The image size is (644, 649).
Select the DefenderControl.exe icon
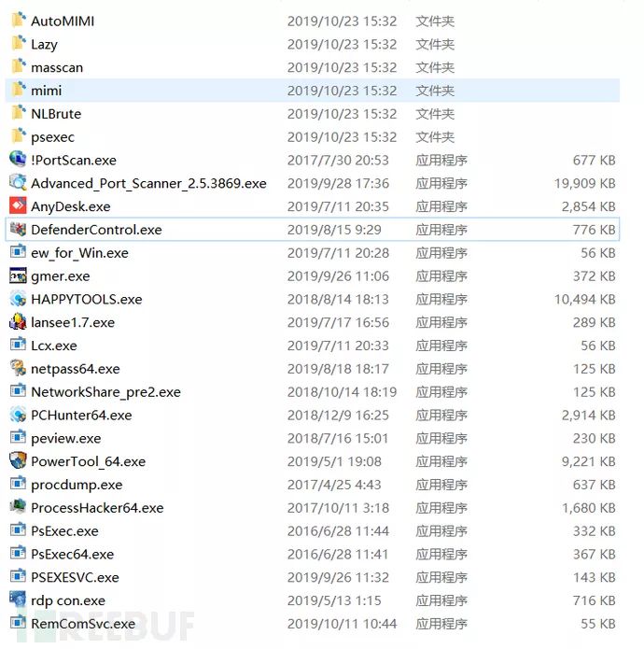[x=18, y=229]
